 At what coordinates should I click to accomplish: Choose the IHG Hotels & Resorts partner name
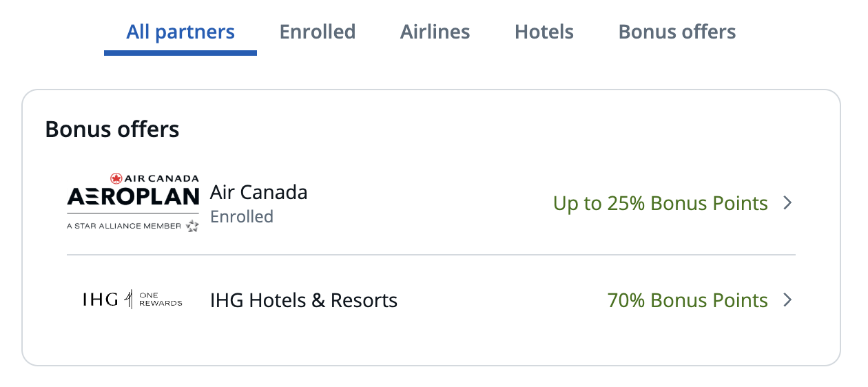coord(304,300)
